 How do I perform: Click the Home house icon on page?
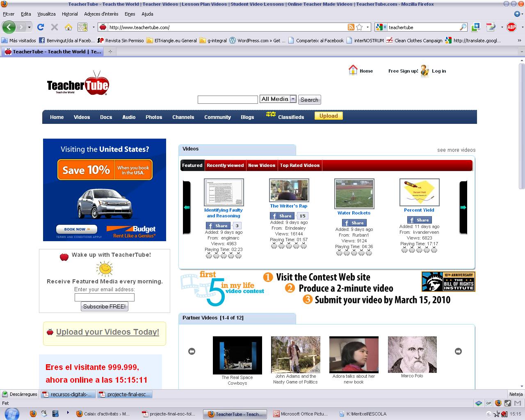[x=353, y=70]
